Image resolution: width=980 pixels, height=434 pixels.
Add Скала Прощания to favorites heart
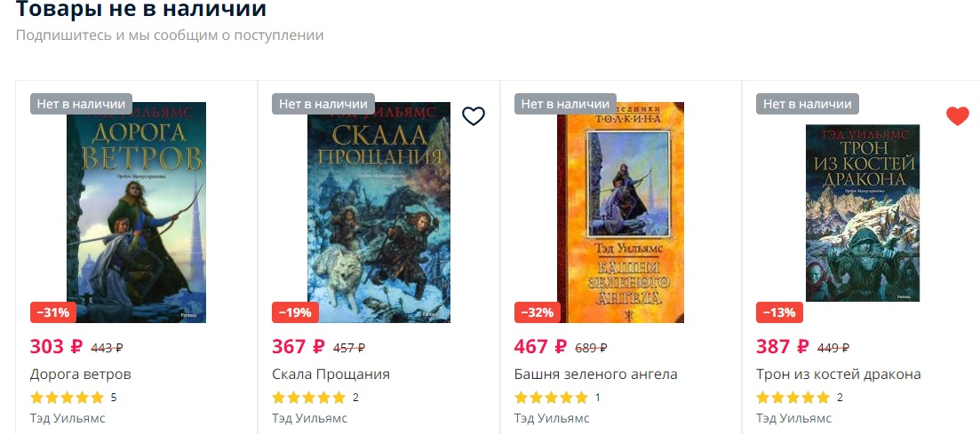[x=474, y=115]
